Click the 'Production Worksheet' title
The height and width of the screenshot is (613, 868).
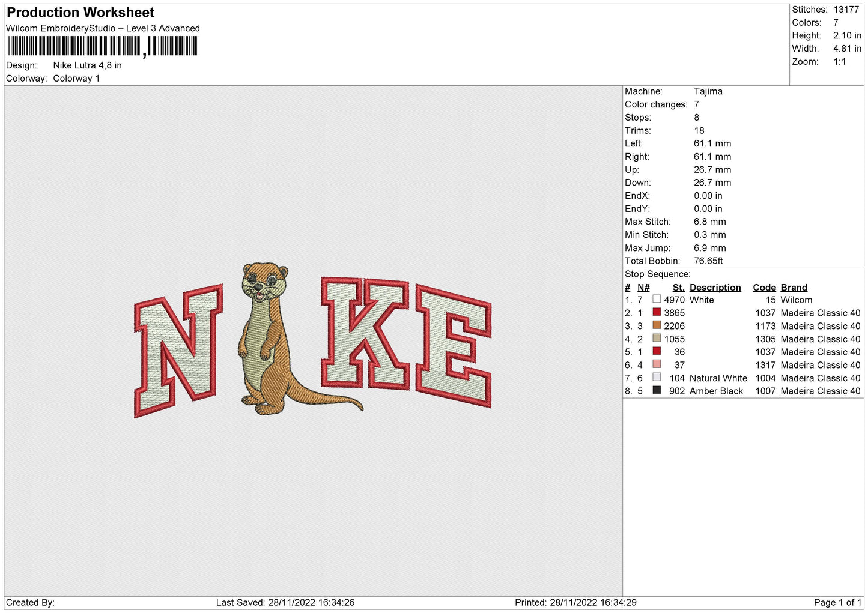(80, 13)
